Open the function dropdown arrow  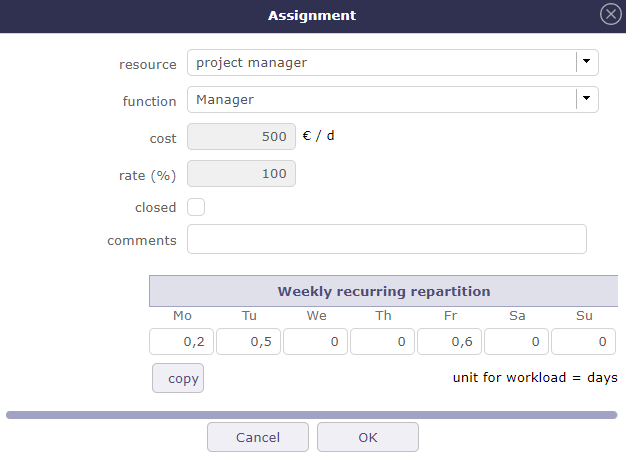tap(586, 99)
